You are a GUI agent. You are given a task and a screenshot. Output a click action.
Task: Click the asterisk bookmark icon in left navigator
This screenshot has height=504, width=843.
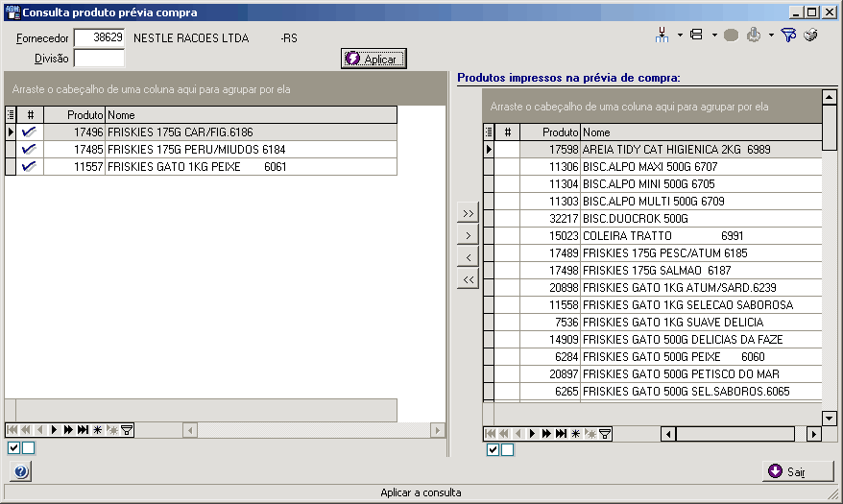(97, 430)
